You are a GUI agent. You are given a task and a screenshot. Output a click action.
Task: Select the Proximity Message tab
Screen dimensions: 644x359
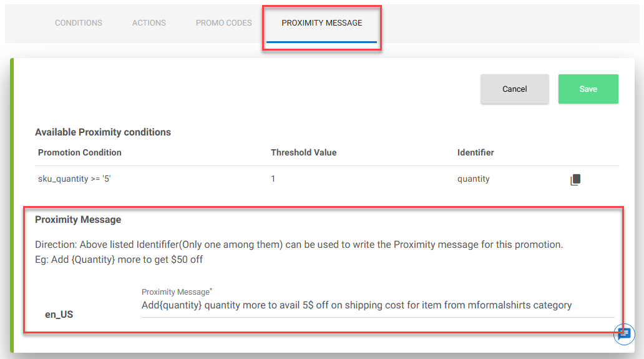(321, 23)
